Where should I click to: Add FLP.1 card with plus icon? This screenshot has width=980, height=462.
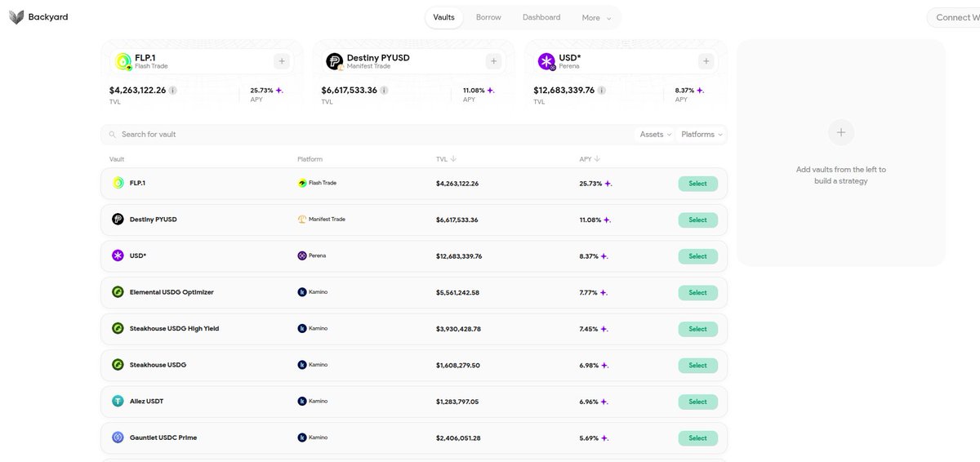[x=282, y=61]
